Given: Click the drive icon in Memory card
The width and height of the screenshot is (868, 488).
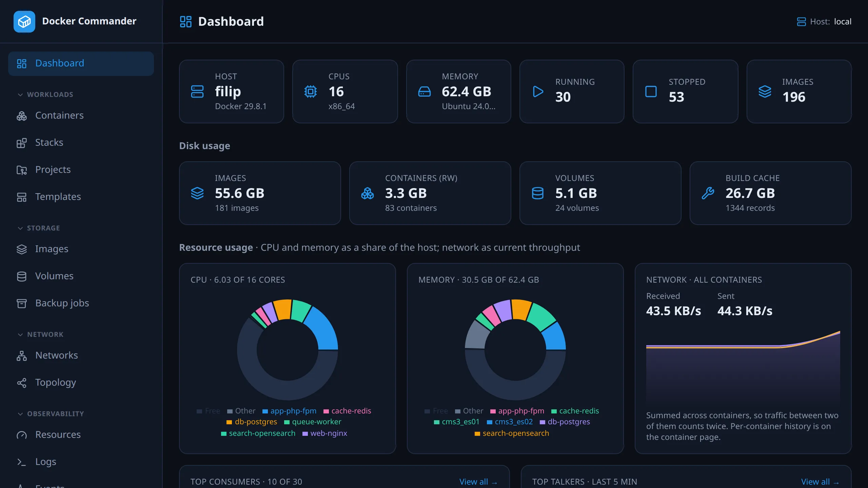Looking at the screenshot, I should (424, 91).
